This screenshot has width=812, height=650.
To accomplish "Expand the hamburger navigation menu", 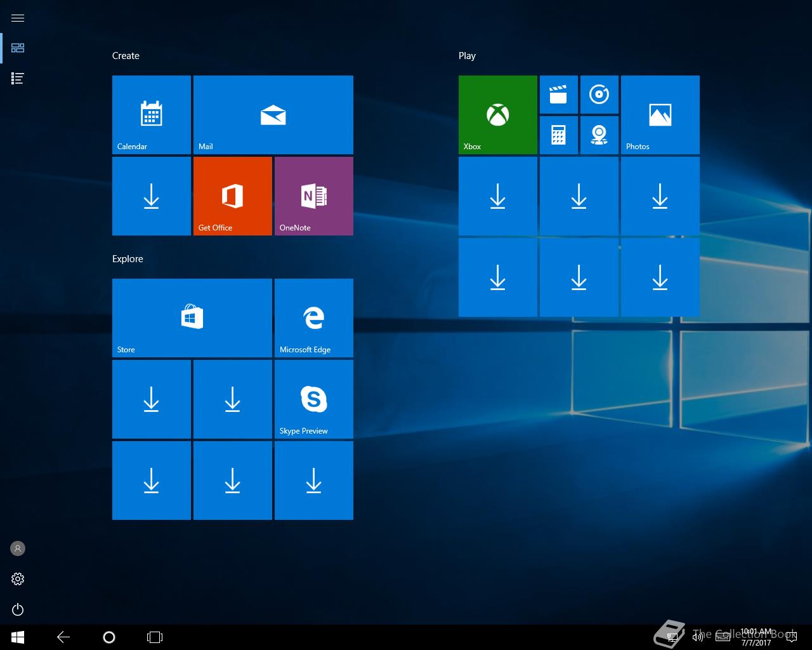I will pyautogui.click(x=18, y=18).
